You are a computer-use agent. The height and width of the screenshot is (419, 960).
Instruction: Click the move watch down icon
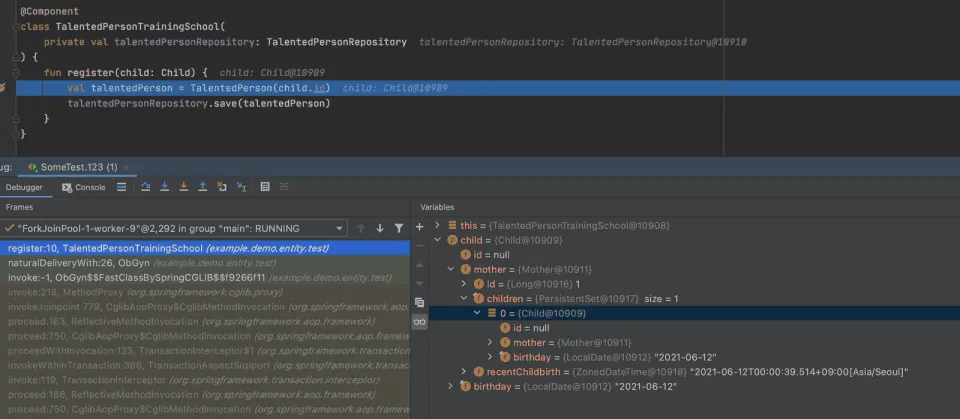pyautogui.click(x=419, y=284)
